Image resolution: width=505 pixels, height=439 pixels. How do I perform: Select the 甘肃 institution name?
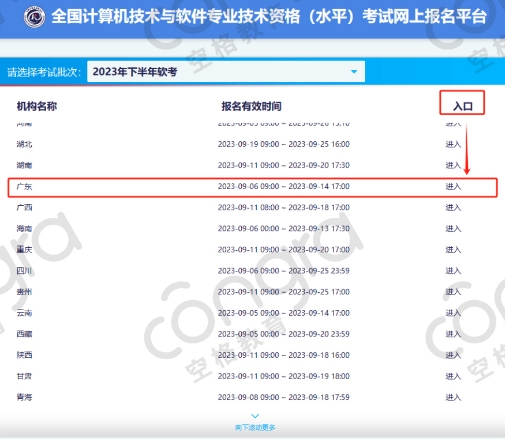24,376
